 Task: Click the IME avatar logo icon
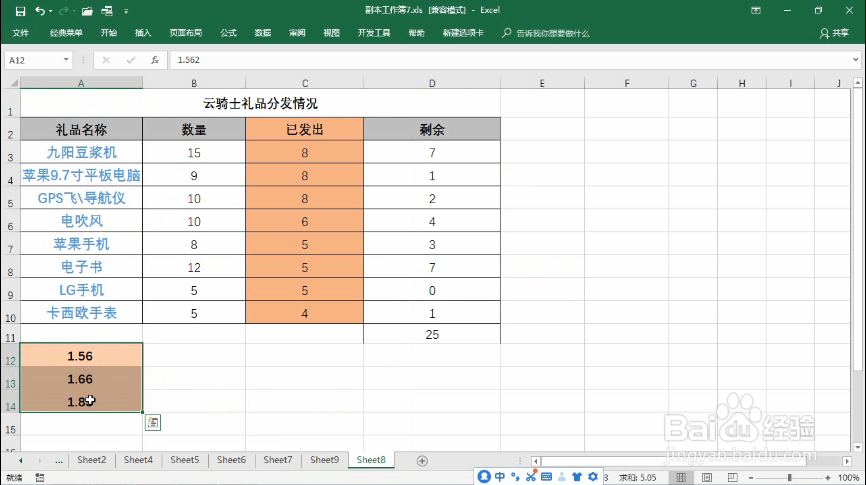click(x=484, y=476)
